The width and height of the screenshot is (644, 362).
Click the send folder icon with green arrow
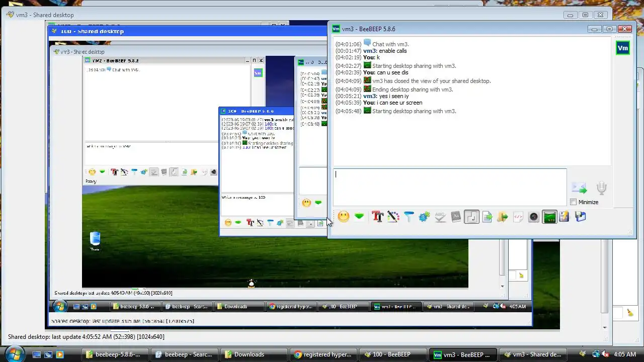[502, 217]
